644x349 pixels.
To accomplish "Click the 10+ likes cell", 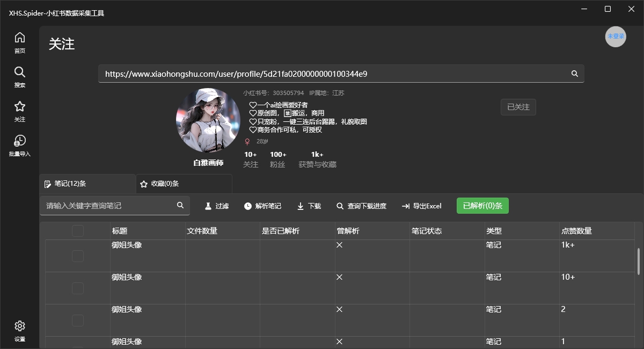I will click(597, 288).
